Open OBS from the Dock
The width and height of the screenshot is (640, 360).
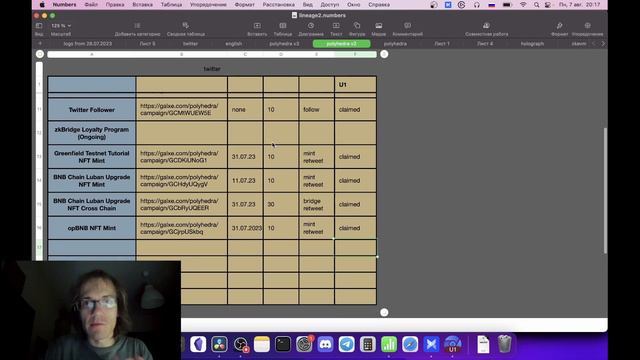pyautogui.click(x=240, y=344)
